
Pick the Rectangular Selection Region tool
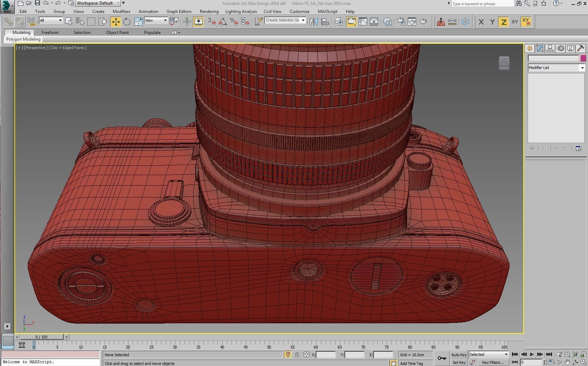point(91,22)
